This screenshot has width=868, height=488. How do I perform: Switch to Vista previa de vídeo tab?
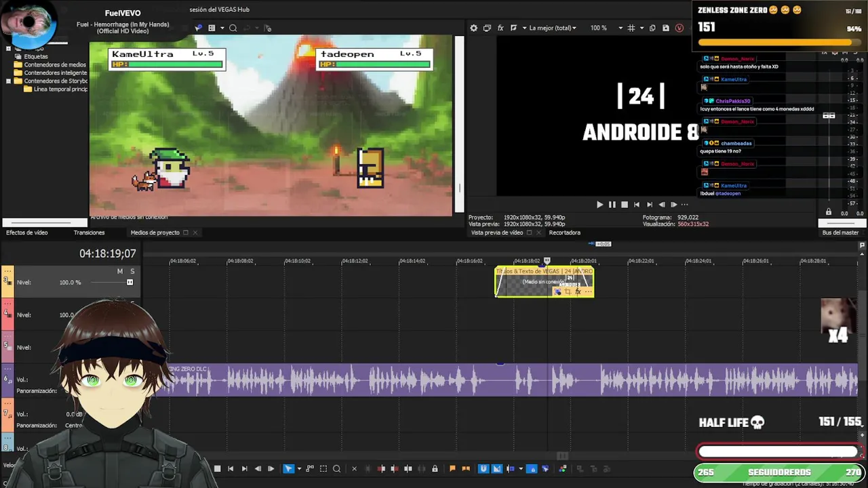coord(497,232)
